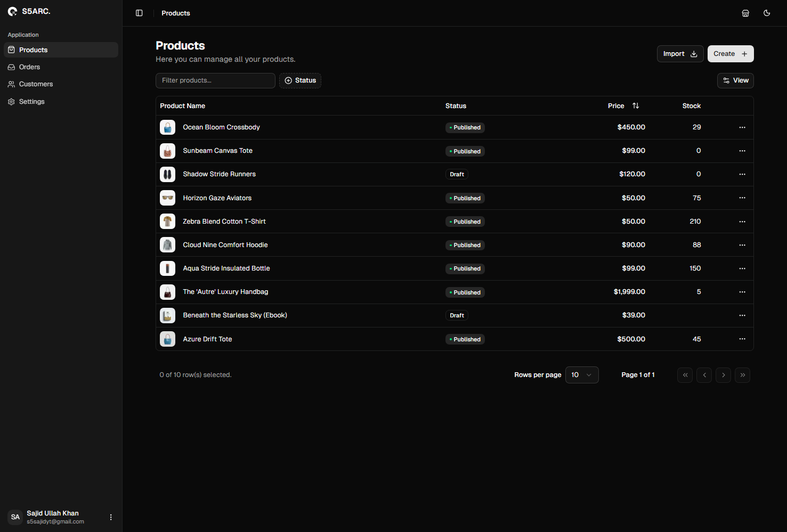Screen dimensions: 787x532
Task: Click the Published badge on Azure Drift Tote
Action: pyautogui.click(x=465, y=339)
